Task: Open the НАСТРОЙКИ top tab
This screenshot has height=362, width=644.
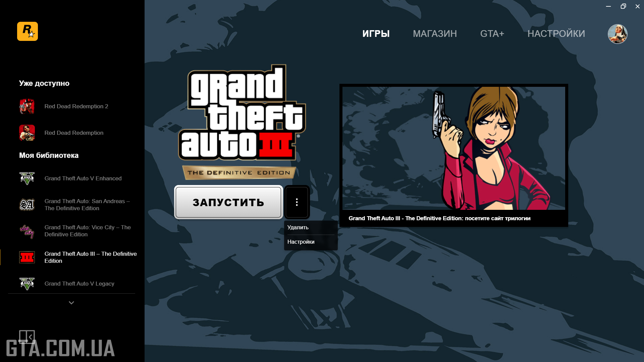Action: [556, 34]
